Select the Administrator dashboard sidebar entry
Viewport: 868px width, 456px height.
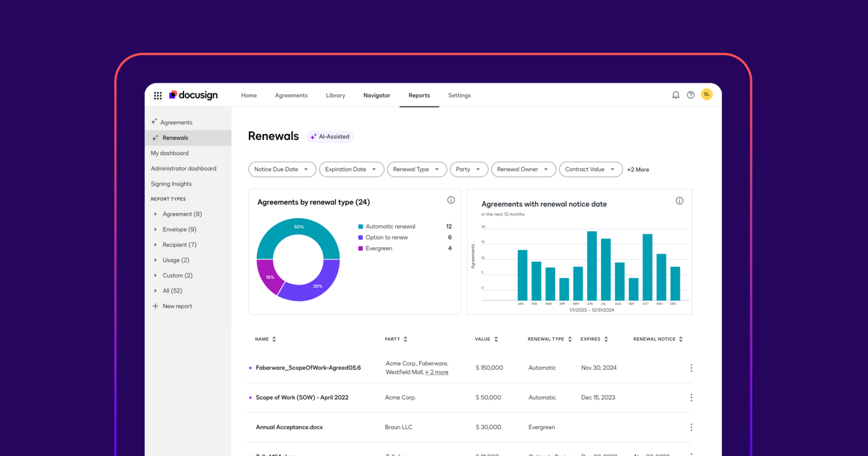pyautogui.click(x=183, y=168)
